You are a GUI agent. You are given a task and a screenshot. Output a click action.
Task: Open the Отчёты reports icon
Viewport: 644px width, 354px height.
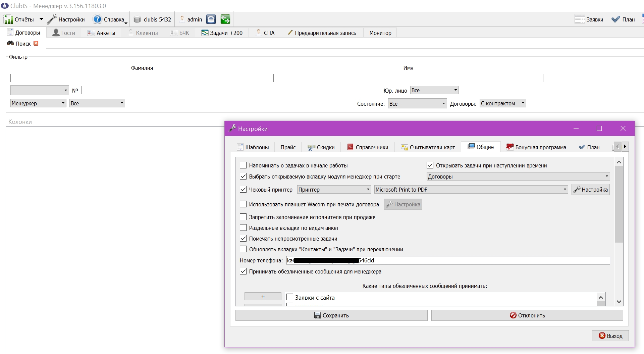click(8, 19)
